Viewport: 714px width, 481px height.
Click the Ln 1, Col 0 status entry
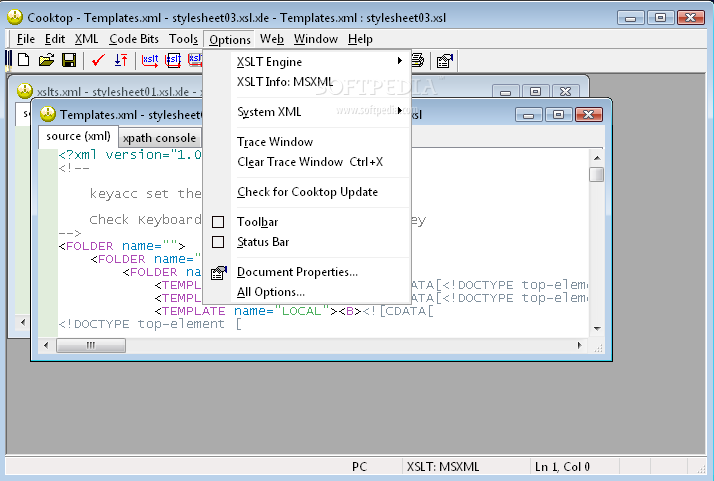coord(562,466)
